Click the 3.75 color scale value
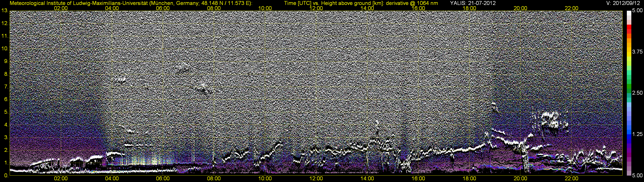This screenshot has height=182, width=644. tap(637, 52)
